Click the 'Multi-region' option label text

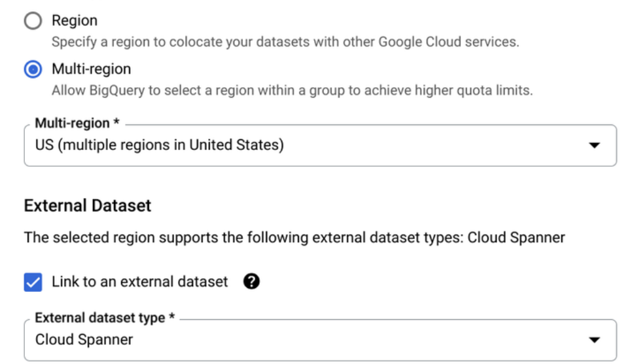(91, 69)
